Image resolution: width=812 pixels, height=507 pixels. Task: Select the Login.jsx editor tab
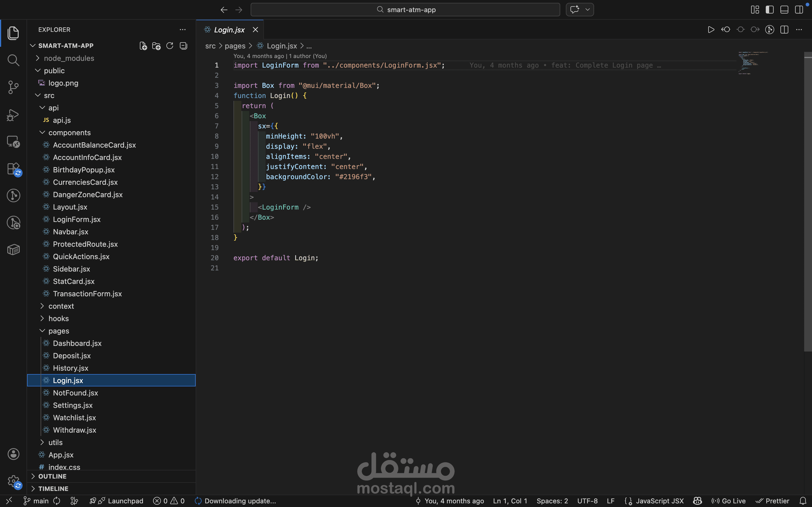[x=229, y=30]
